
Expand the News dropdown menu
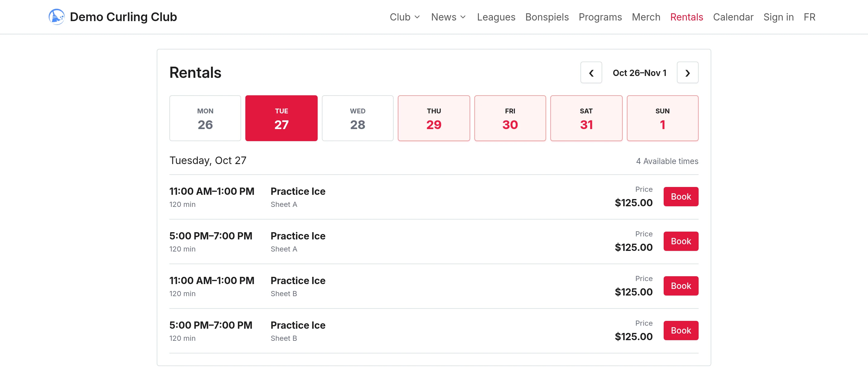[448, 17]
